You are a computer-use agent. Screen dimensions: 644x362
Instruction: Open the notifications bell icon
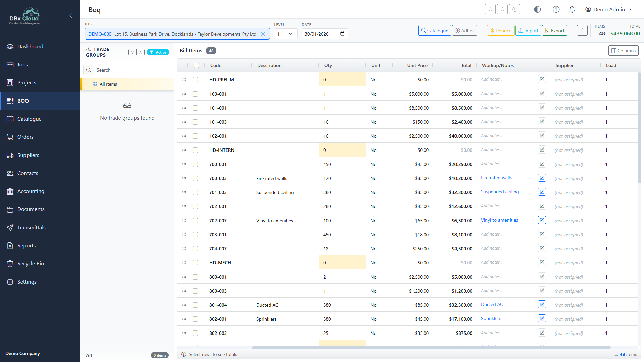tap(572, 9)
